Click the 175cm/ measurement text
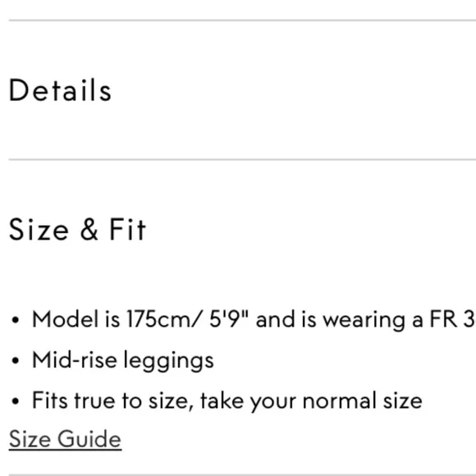This screenshot has height=476, width=476. [x=164, y=319]
